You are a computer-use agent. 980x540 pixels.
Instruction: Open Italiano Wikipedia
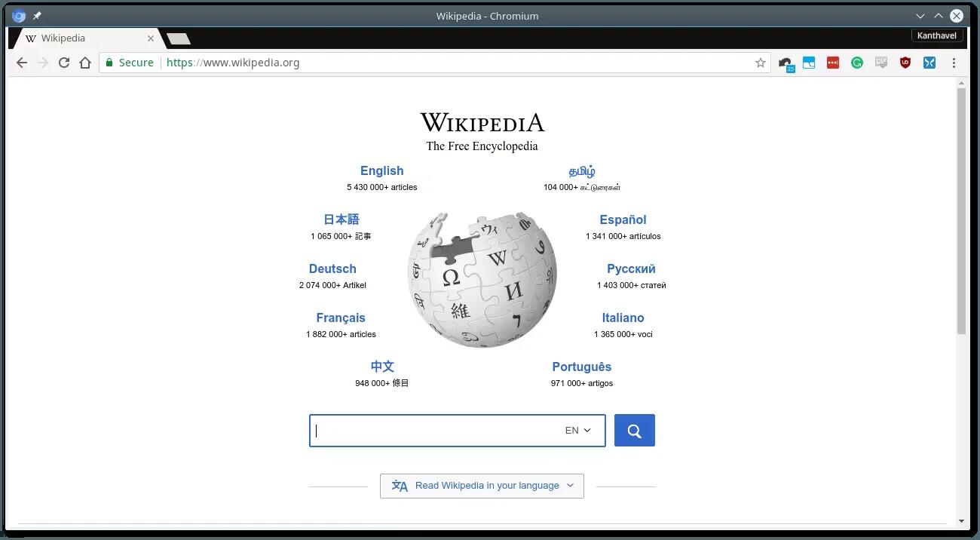[623, 318]
